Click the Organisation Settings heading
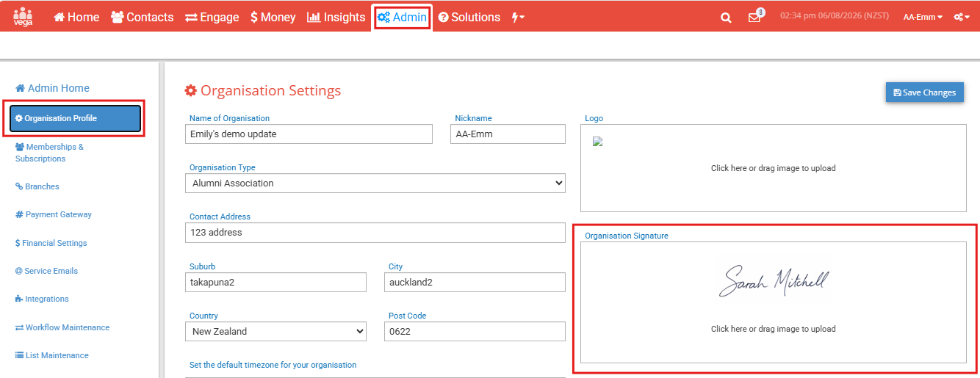 pos(263,91)
